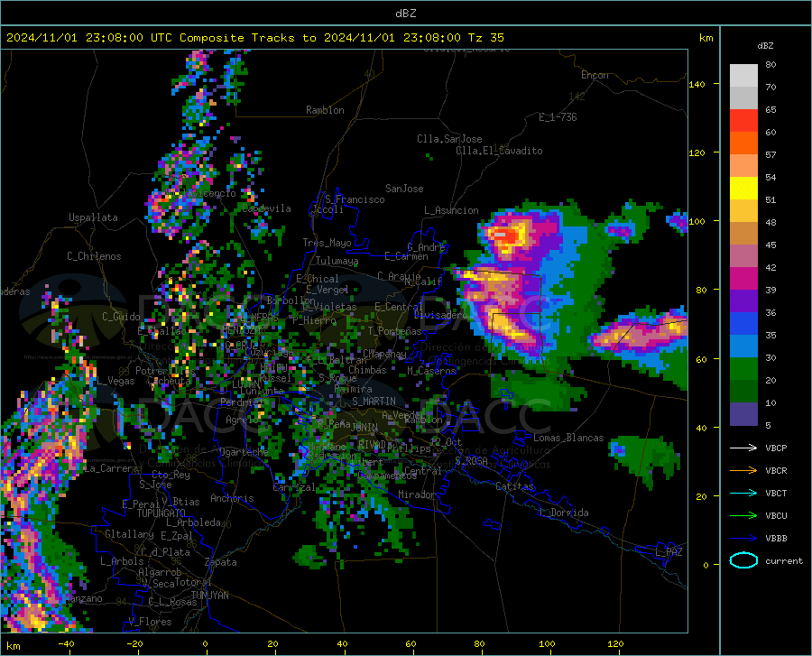Screen dimensions: 812x656
Task: Click the 'Lomas_Blancas' map label
Action: [x=568, y=438]
